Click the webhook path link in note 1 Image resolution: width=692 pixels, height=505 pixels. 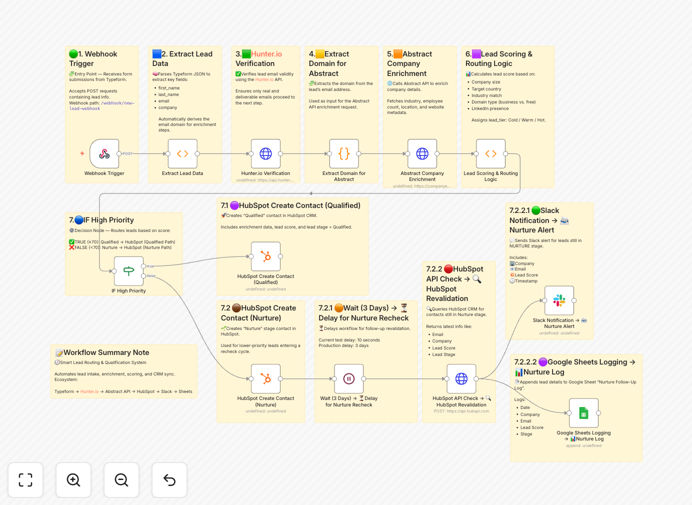point(102,106)
